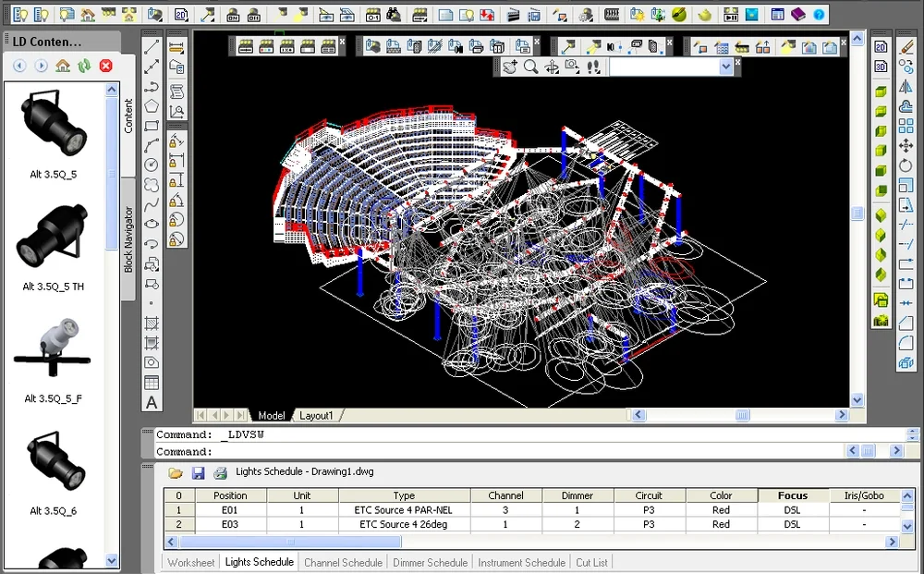Viewport: 924px width, 574px height.
Task: Select the Rectangle draw tool
Action: point(152,126)
